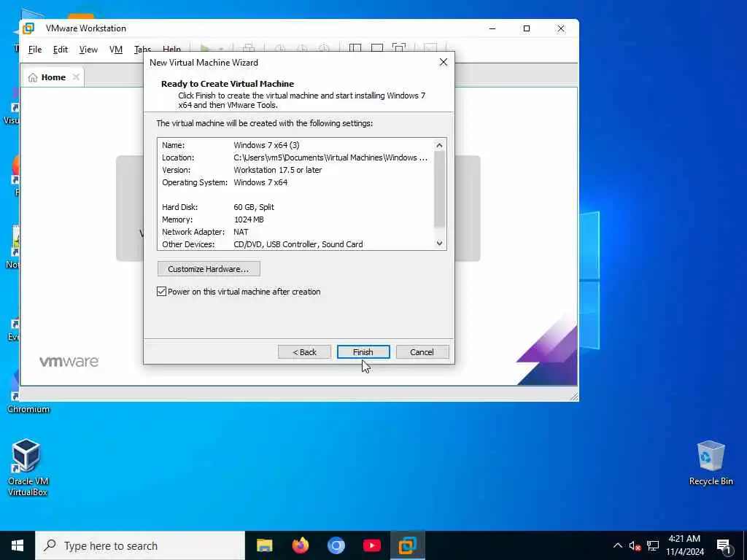The image size is (747, 560).
Task: Click the settings list scroll up arrow
Action: pos(439,145)
